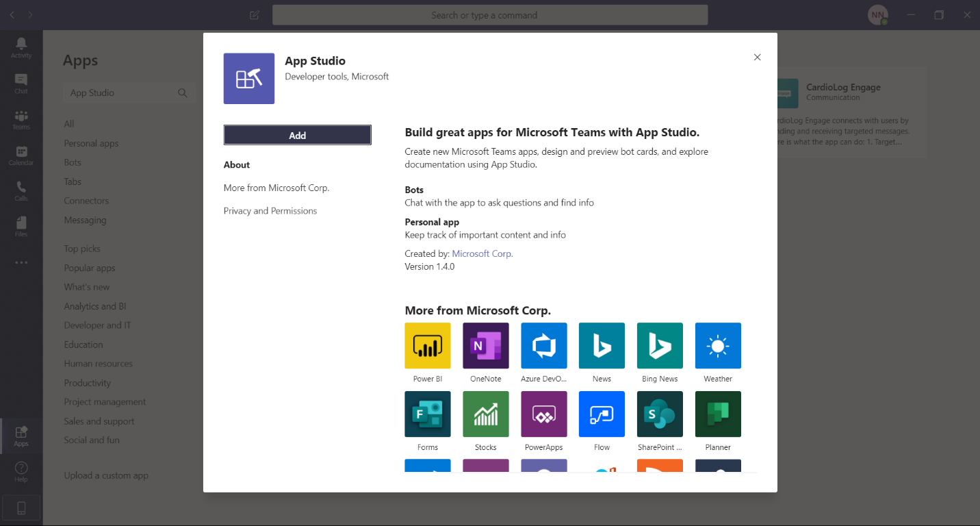Open the Bing News app tile
The width and height of the screenshot is (980, 526).
click(660, 346)
